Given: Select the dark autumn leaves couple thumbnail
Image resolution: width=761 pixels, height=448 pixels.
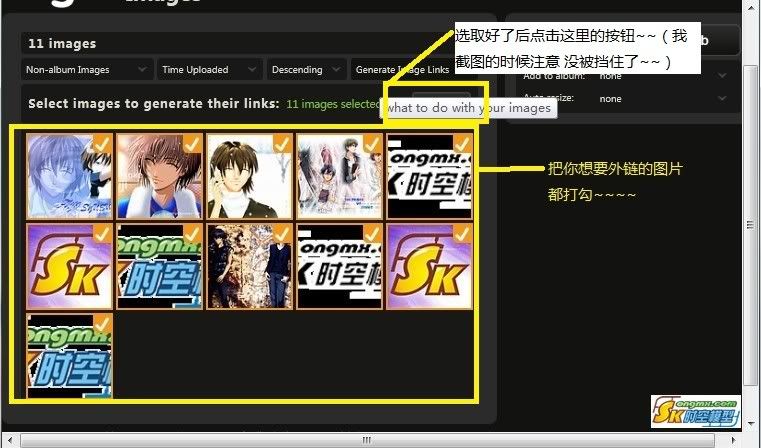Looking at the screenshot, I should pyautogui.click(x=249, y=266).
